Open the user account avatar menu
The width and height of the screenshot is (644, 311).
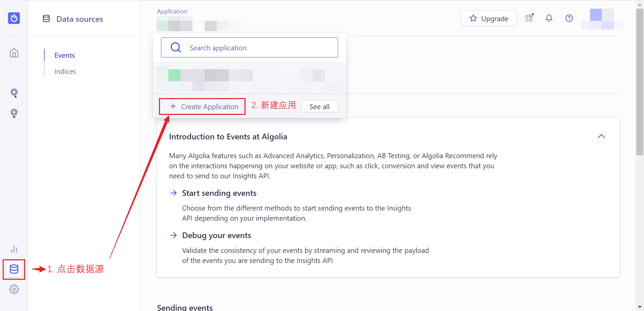click(602, 19)
